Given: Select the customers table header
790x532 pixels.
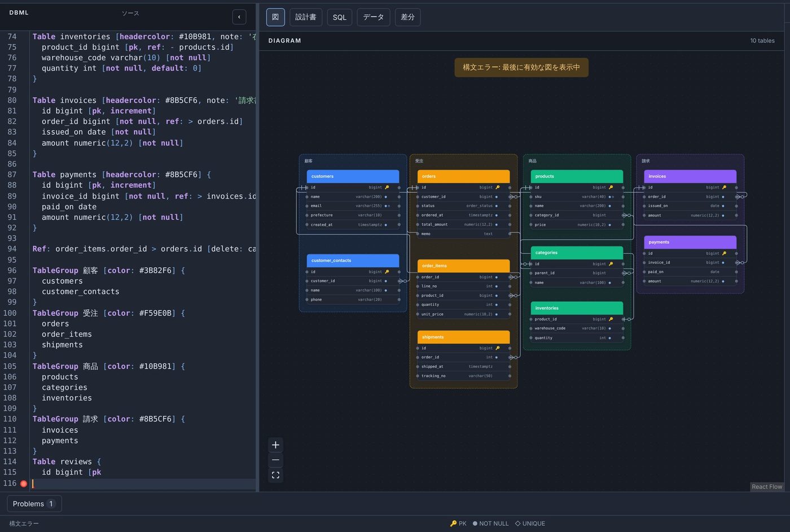Looking at the screenshot, I should (353, 177).
